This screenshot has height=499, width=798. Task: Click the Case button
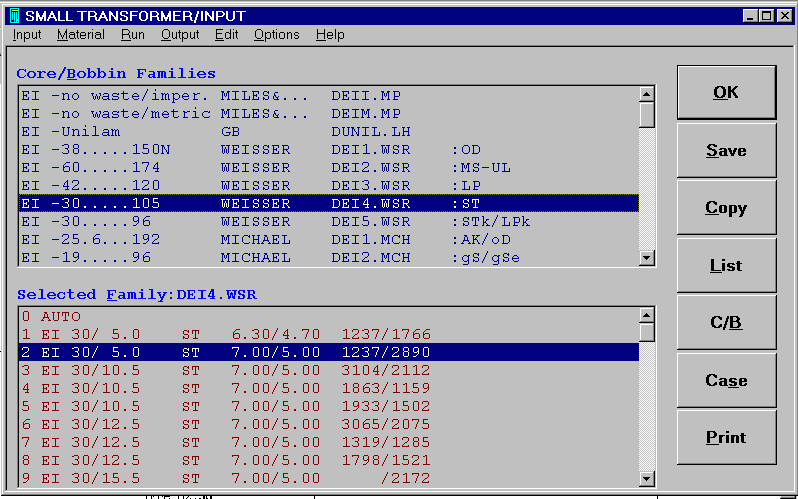coord(726,380)
